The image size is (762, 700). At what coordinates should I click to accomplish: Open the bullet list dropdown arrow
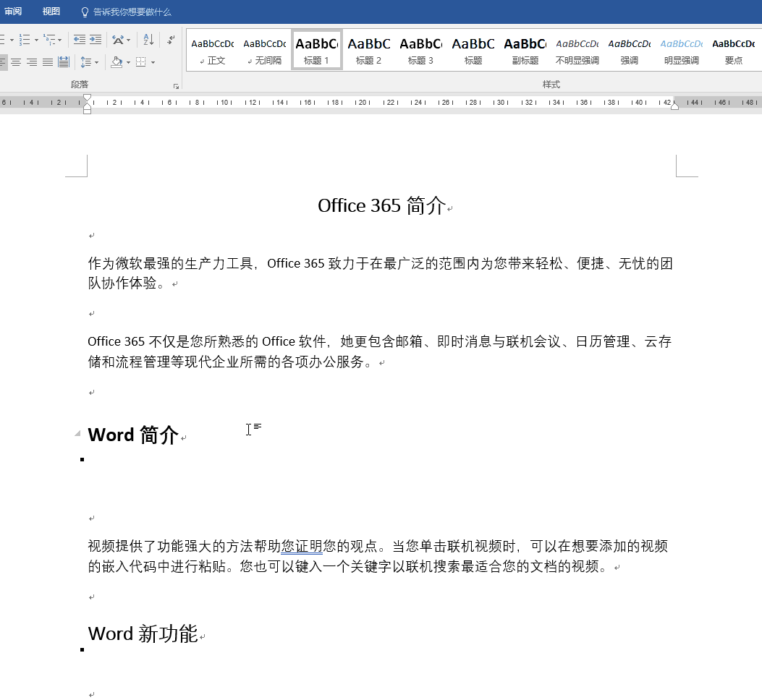point(12,40)
